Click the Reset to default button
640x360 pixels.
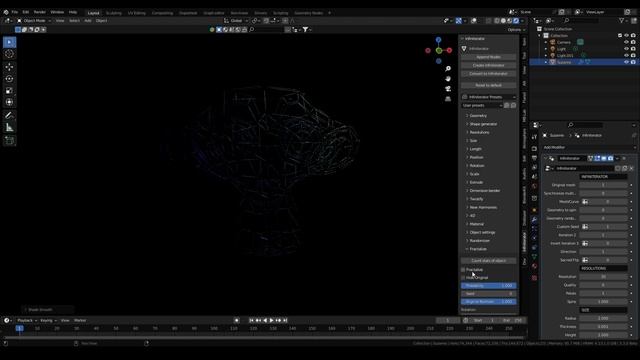(489, 85)
